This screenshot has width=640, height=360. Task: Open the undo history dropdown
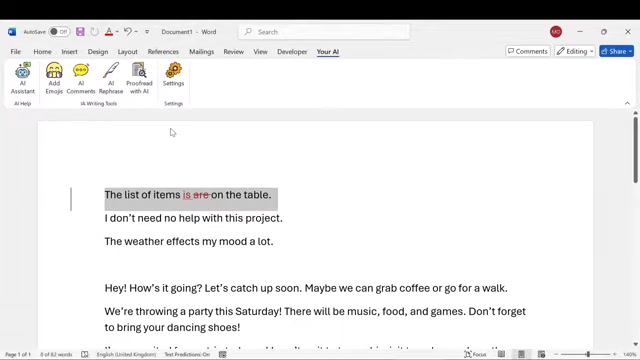tap(136, 32)
